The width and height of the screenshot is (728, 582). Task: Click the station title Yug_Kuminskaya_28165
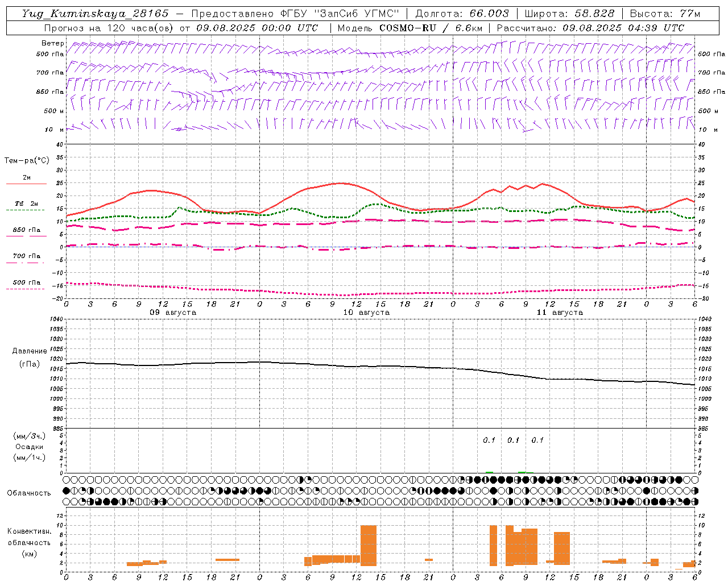click(x=95, y=14)
